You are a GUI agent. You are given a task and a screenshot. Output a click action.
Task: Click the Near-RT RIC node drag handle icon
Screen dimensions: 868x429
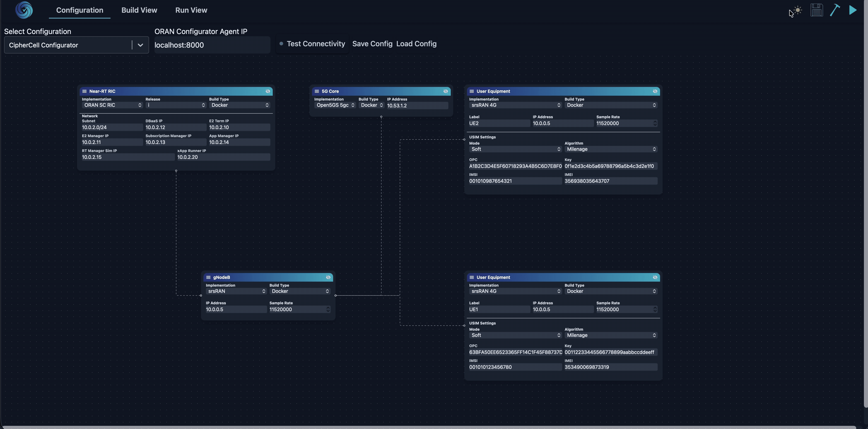click(84, 91)
